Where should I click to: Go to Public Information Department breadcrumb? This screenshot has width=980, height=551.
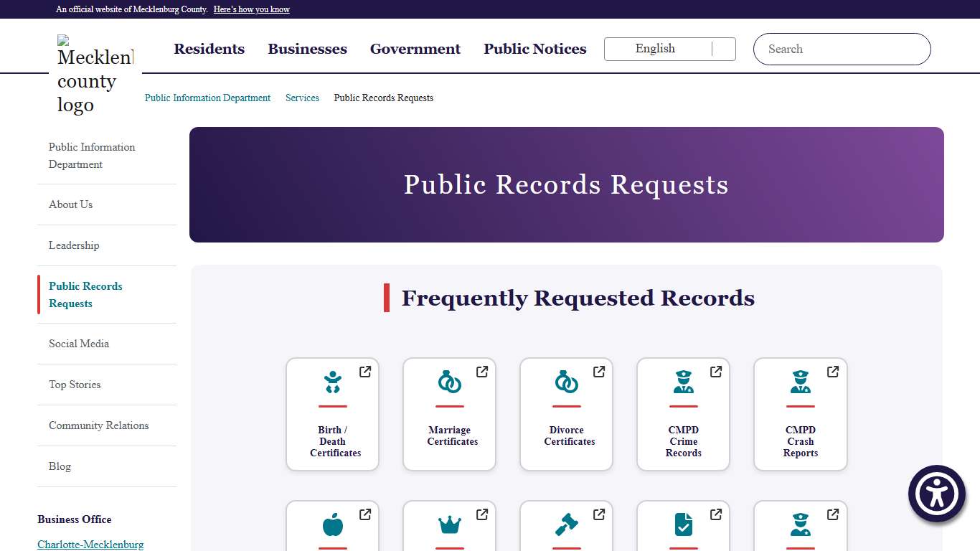pyautogui.click(x=208, y=98)
